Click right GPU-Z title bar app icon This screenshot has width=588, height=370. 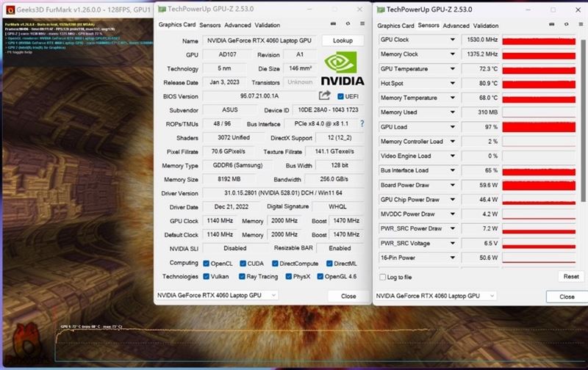[x=381, y=10]
